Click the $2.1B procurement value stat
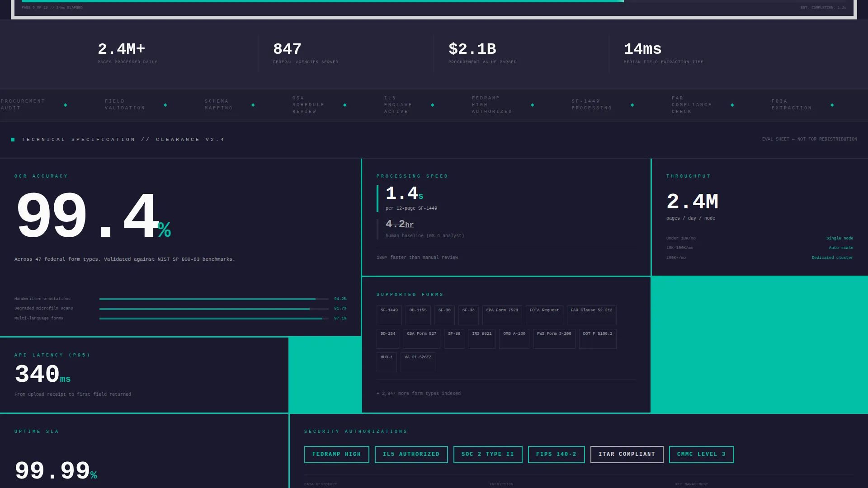868x488 pixels. [482, 53]
